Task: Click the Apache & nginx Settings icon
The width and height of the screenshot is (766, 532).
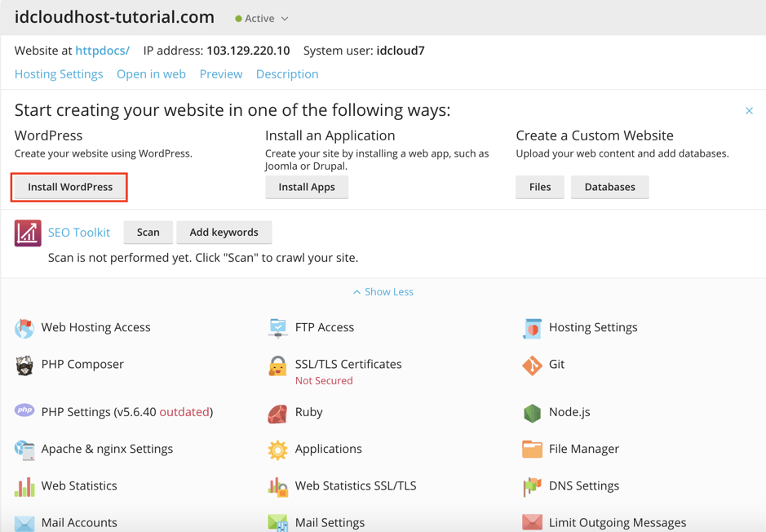Action: (24, 449)
